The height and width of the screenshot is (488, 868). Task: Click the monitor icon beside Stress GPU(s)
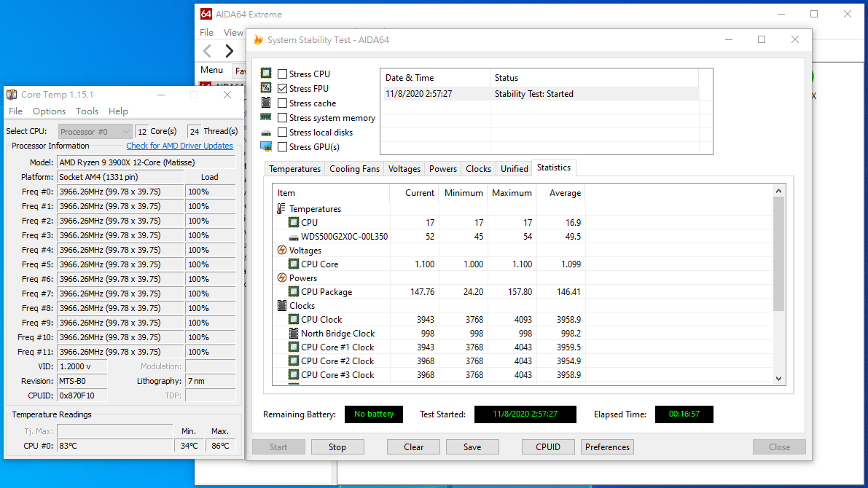[266, 146]
